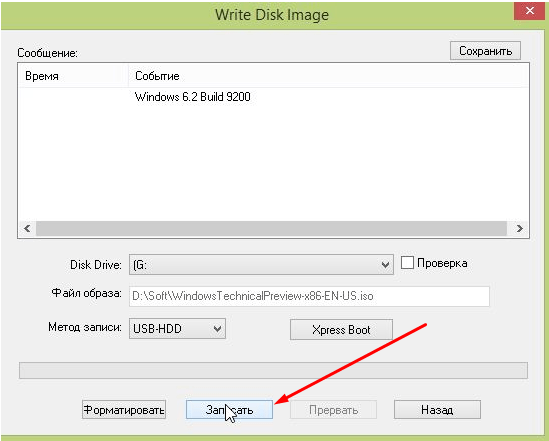Click the left scroll arrow of message list
This screenshot has height=441, width=549.
(x=27, y=229)
